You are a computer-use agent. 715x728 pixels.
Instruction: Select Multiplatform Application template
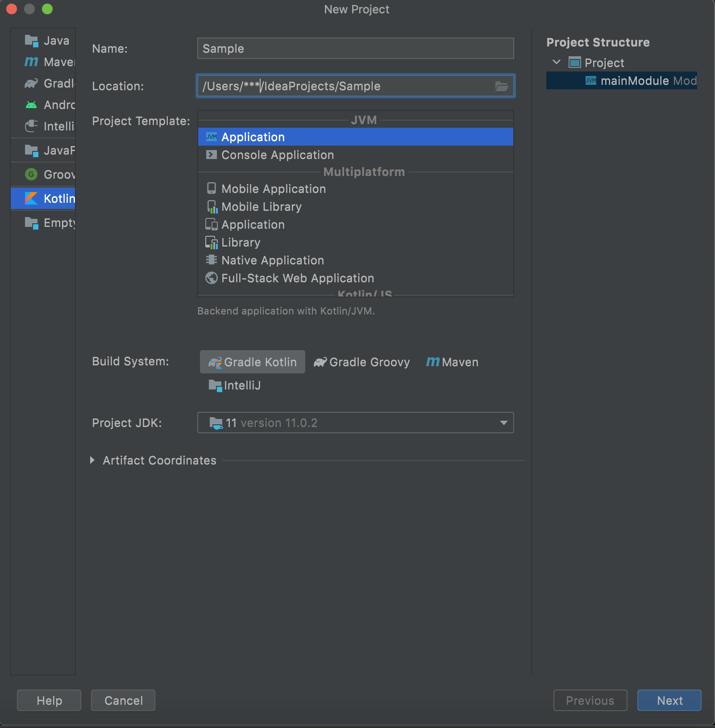(x=355, y=224)
